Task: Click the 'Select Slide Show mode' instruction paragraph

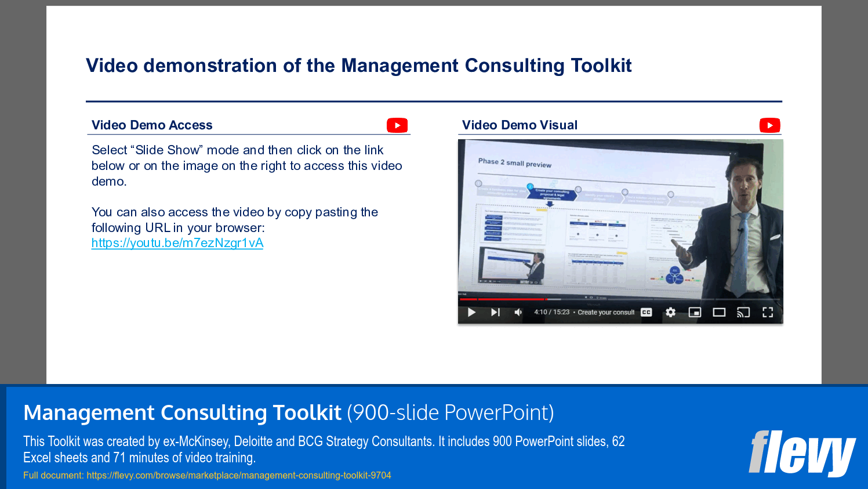Action: tap(247, 166)
